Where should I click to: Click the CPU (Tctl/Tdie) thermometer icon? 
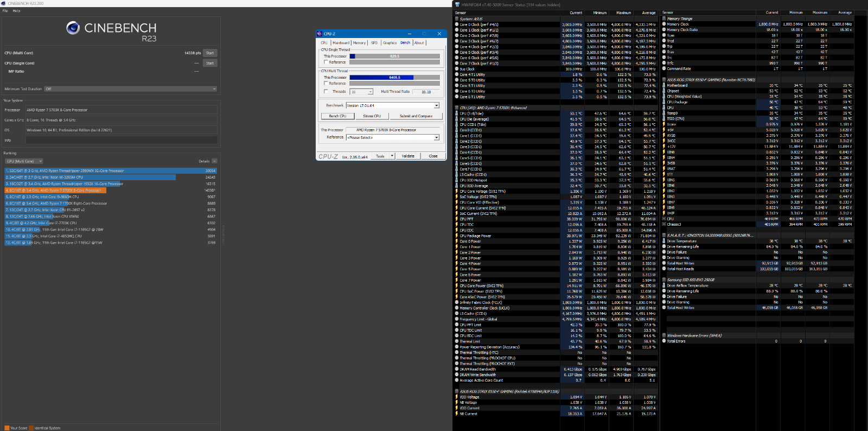[457, 113]
